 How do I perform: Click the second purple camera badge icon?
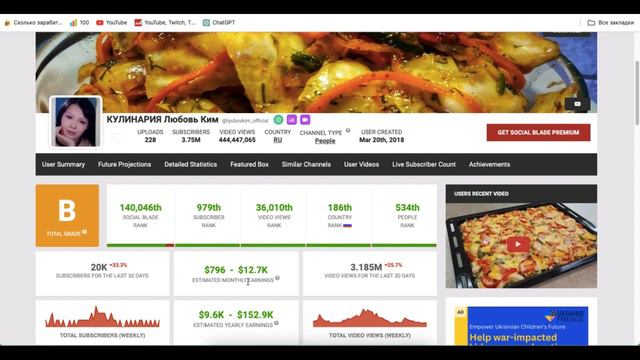(305, 120)
